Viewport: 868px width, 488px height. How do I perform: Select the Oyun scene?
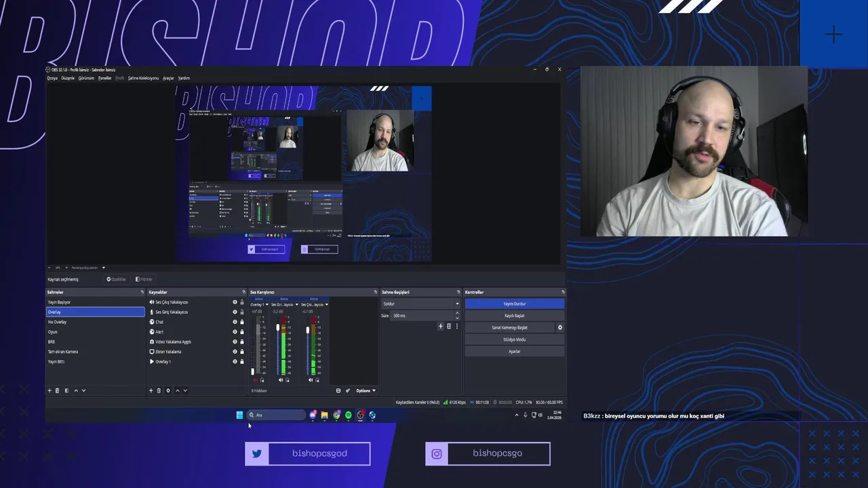click(x=95, y=332)
